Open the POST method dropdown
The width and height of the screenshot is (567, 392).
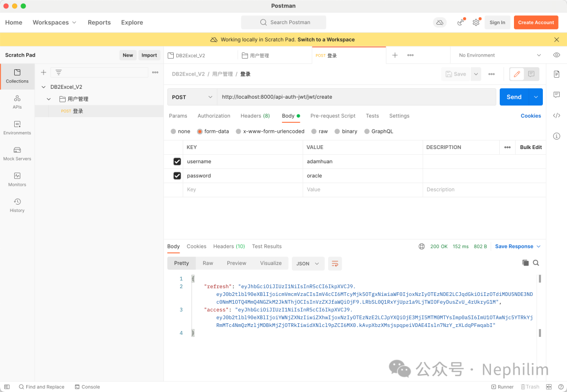click(192, 97)
